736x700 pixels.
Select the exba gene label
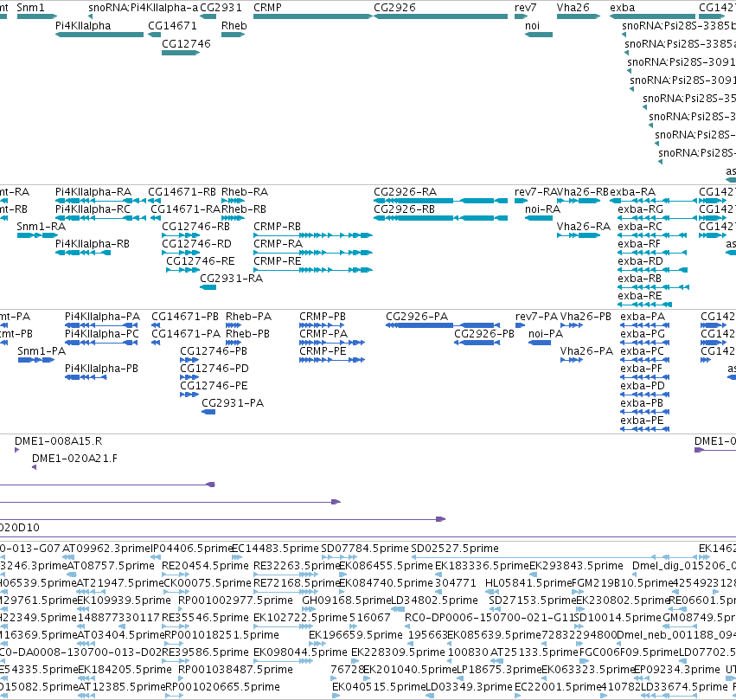point(623,8)
